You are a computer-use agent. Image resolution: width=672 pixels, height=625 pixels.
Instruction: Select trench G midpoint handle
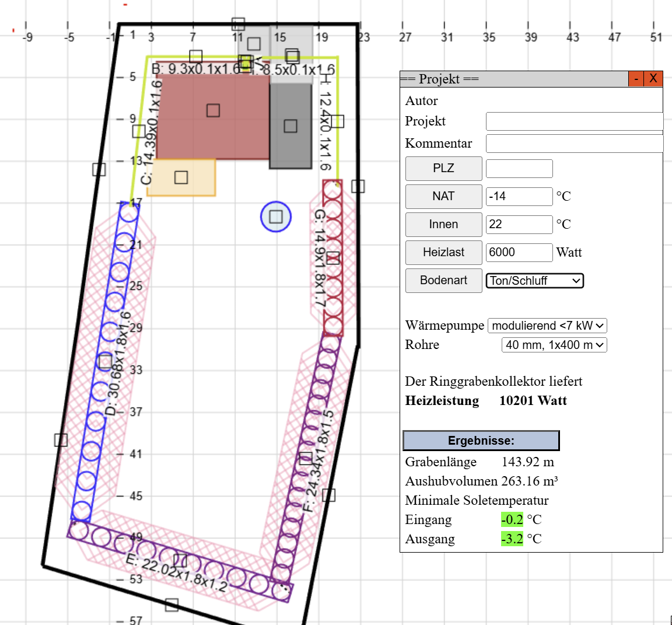pyautogui.click(x=333, y=258)
